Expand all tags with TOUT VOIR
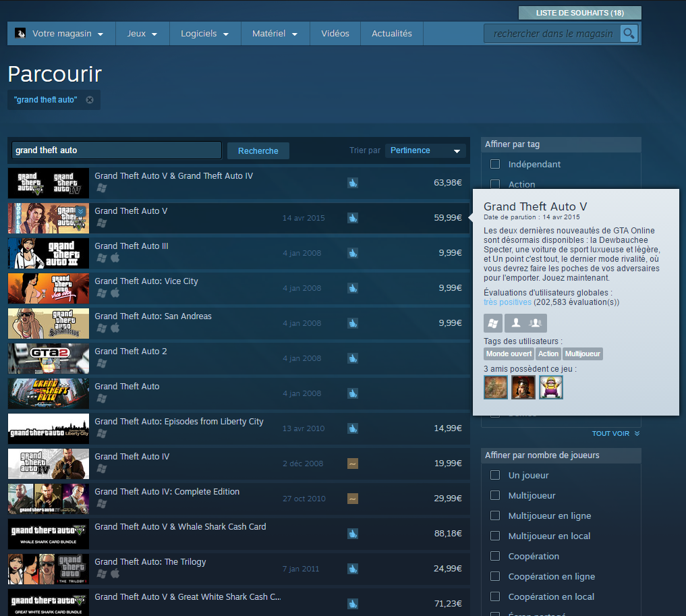This screenshot has width=686, height=616. point(616,434)
